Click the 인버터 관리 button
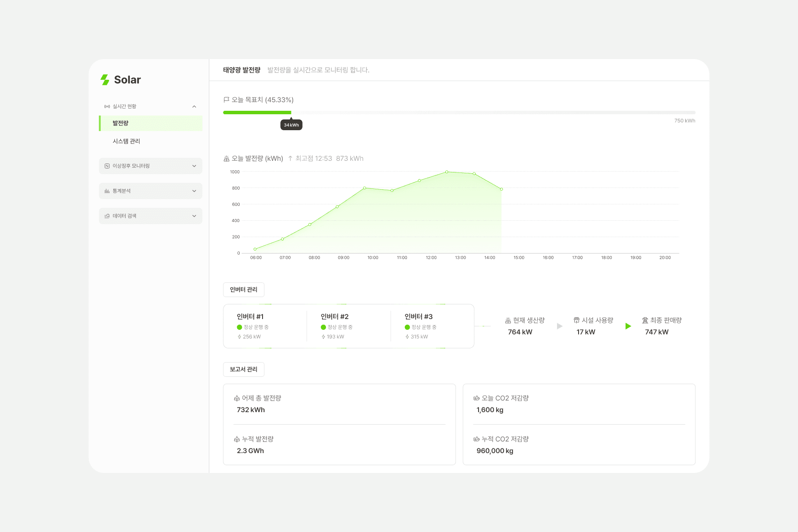Image resolution: width=798 pixels, height=532 pixels. pyautogui.click(x=244, y=290)
